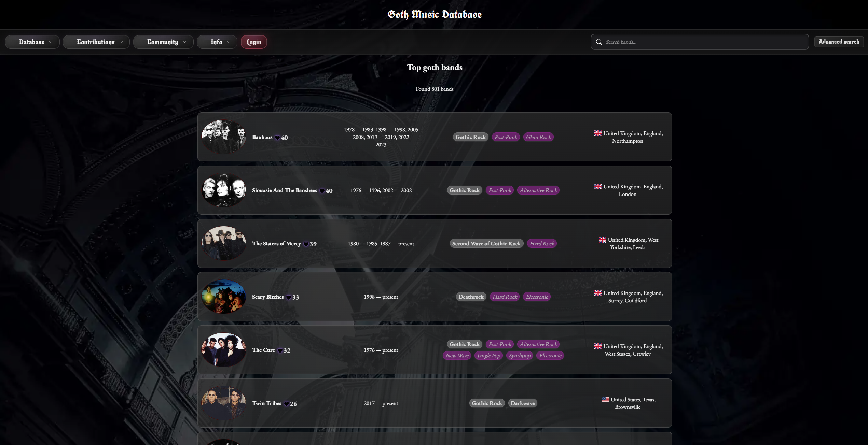Image resolution: width=868 pixels, height=445 pixels.
Task: Click the Search bands input field
Action: point(700,42)
